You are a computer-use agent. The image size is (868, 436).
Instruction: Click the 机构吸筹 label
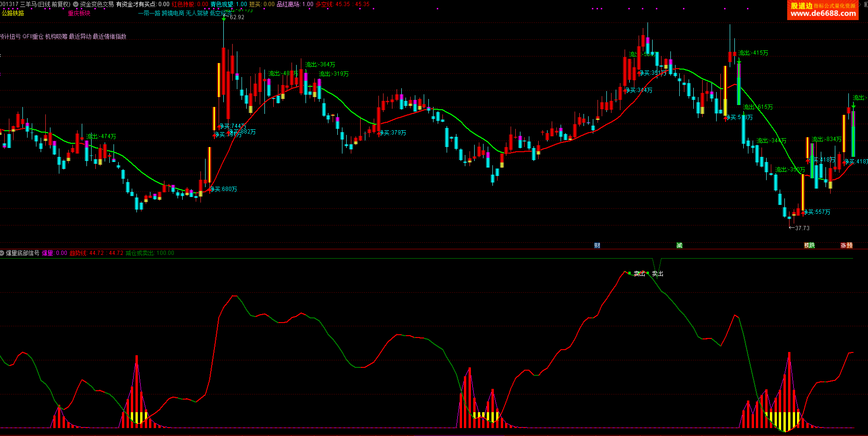(57, 36)
